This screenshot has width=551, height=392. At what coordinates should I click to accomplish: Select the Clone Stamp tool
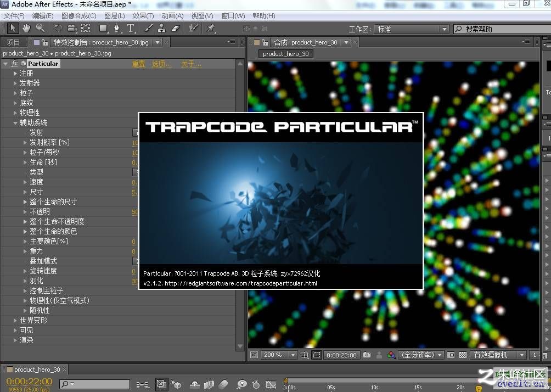click(162, 29)
